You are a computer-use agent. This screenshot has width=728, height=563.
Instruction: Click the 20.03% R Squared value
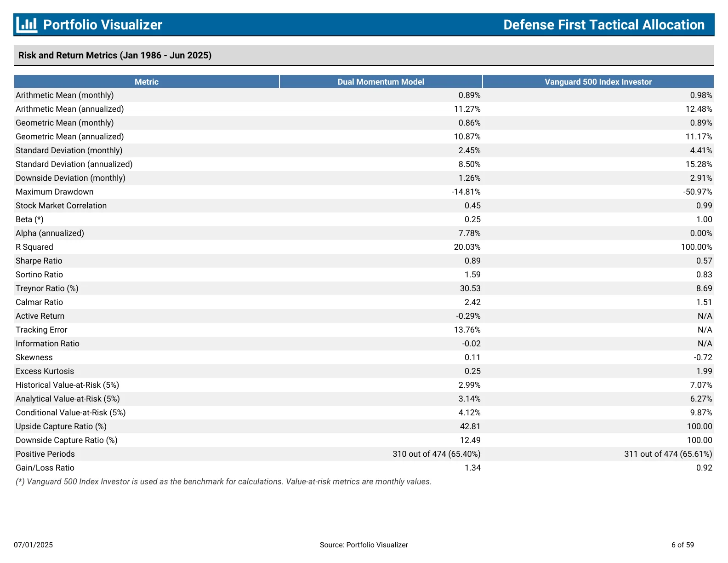pos(467,247)
